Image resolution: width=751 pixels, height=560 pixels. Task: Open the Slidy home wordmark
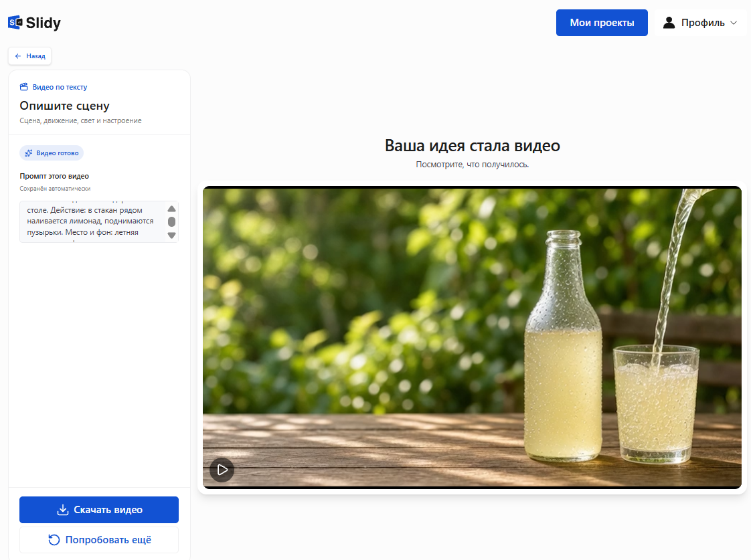(x=43, y=23)
